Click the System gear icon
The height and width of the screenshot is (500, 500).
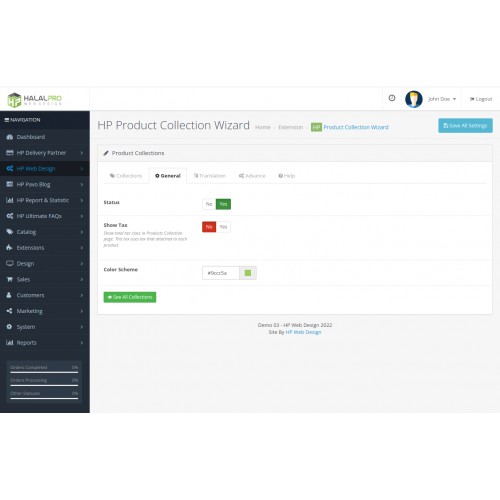(x=9, y=327)
